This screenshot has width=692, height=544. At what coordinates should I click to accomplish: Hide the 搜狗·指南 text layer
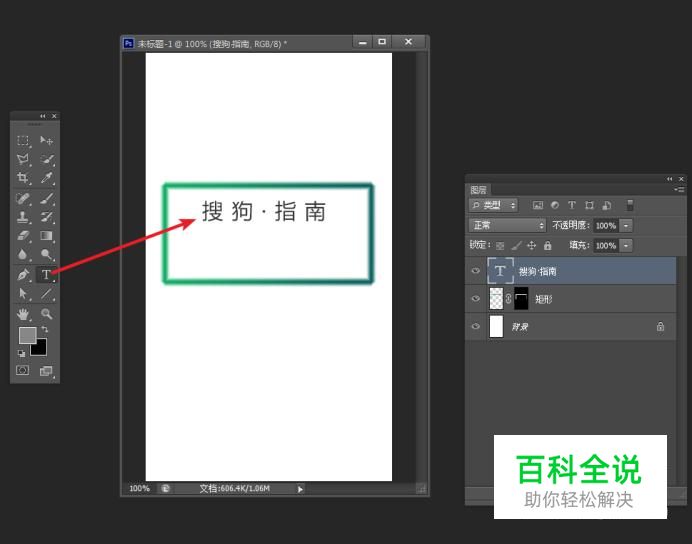click(x=475, y=271)
